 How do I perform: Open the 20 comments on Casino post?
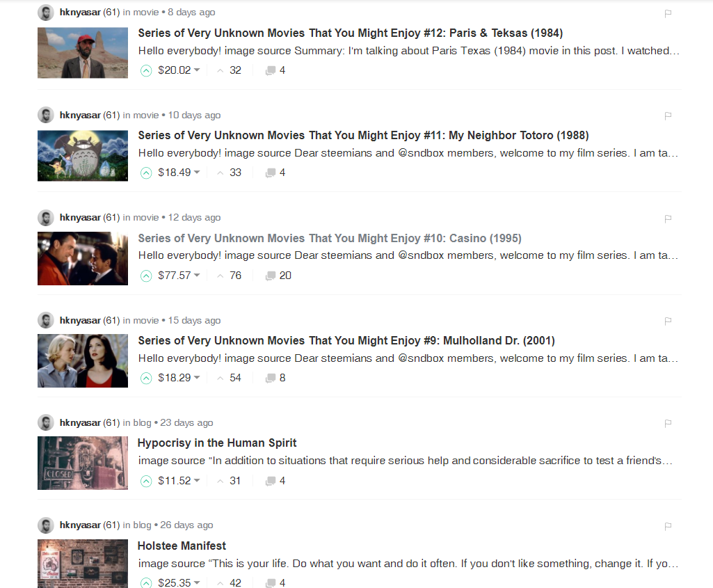coord(278,276)
